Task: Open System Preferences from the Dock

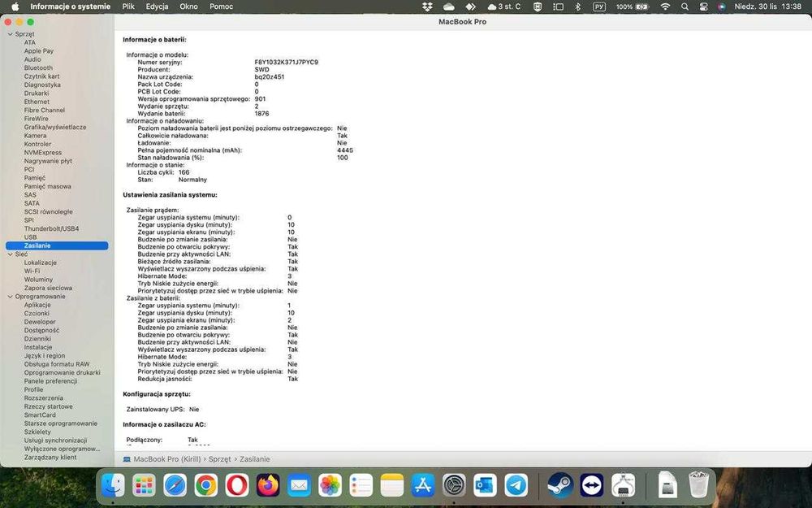Action: click(454, 486)
